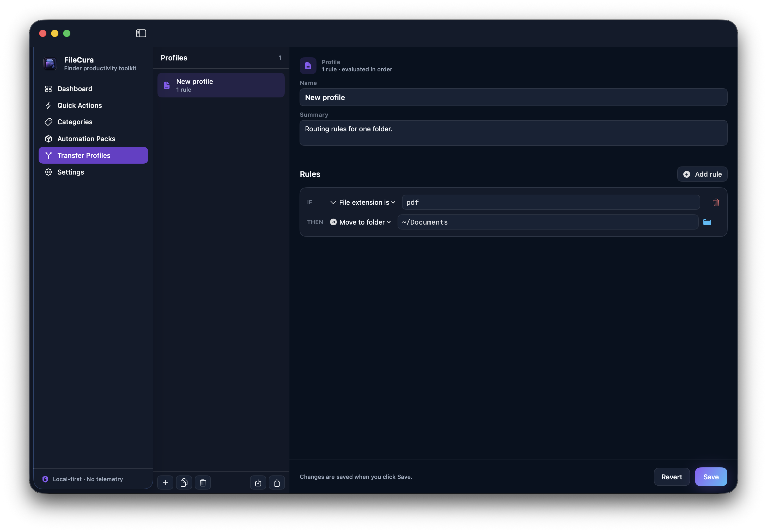The width and height of the screenshot is (767, 532).
Task: Add a new profile with plus button
Action: (x=165, y=483)
